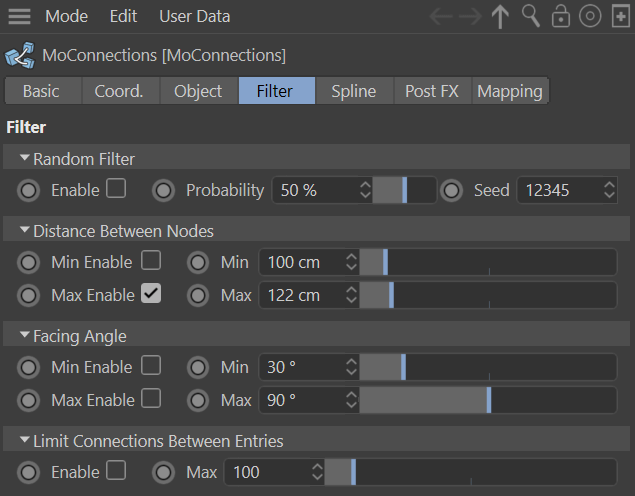635x496 pixels.
Task: Click the up arrow navigation icon
Action: tap(500, 16)
